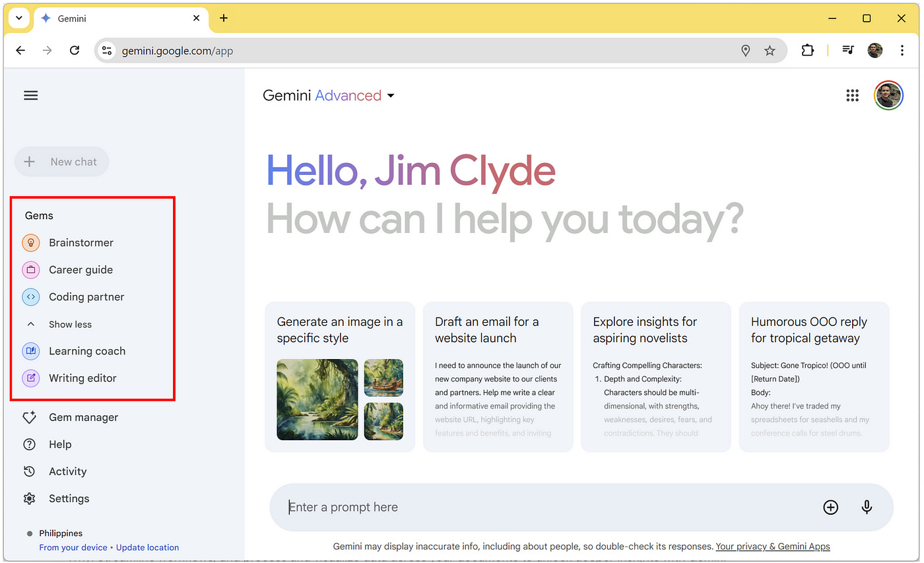The width and height of the screenshot is (924, 563).
Task: Select Explore insights for aspiring novelists card
Action: pos(656,377)
